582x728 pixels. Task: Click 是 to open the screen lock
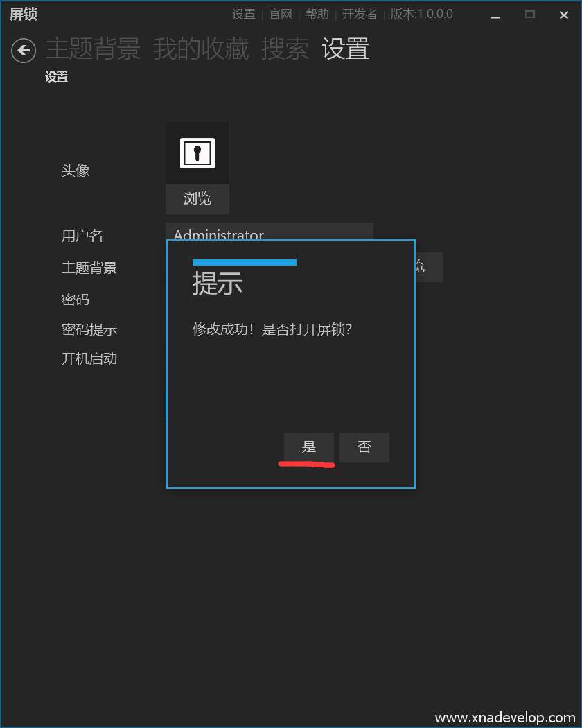coord(308,447)
